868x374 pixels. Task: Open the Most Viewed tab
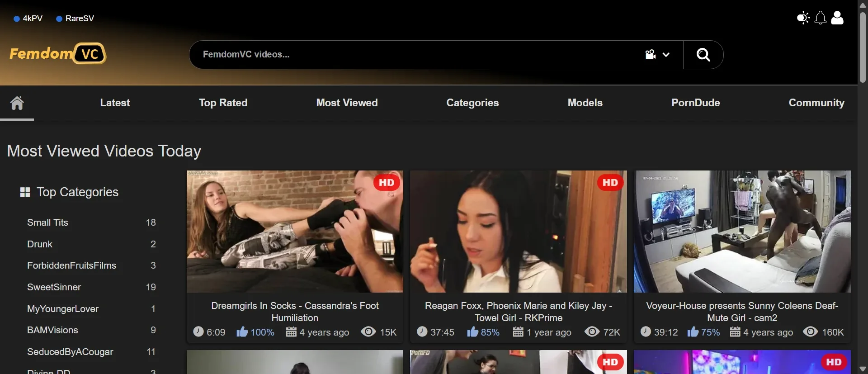(347, 103)
